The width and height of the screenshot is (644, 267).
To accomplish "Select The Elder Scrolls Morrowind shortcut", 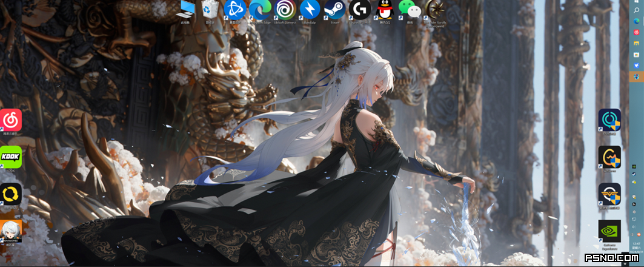I will click(435, 12).
